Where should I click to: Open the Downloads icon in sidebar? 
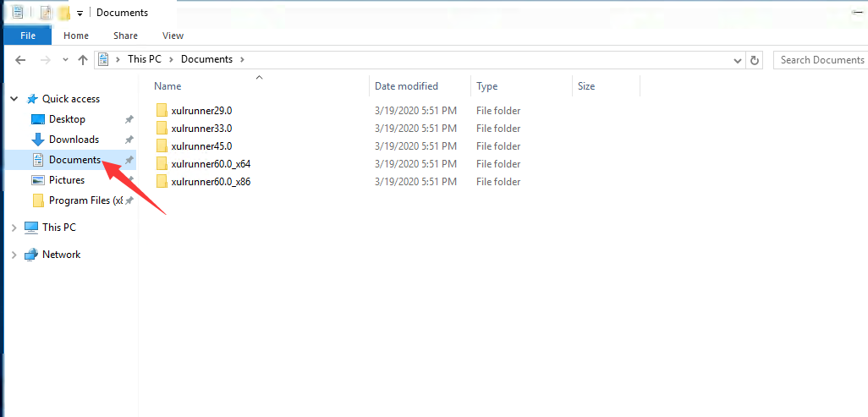[x=38, y=140]
